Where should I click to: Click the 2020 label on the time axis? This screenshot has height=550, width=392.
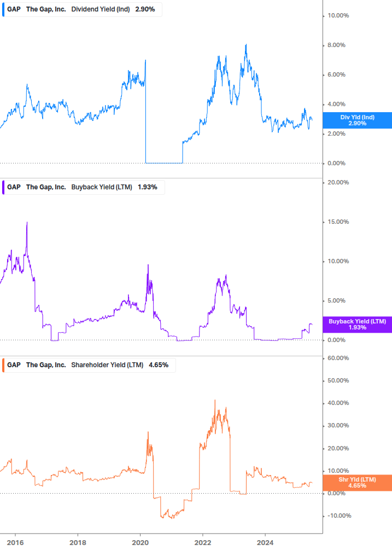[140, 543]
